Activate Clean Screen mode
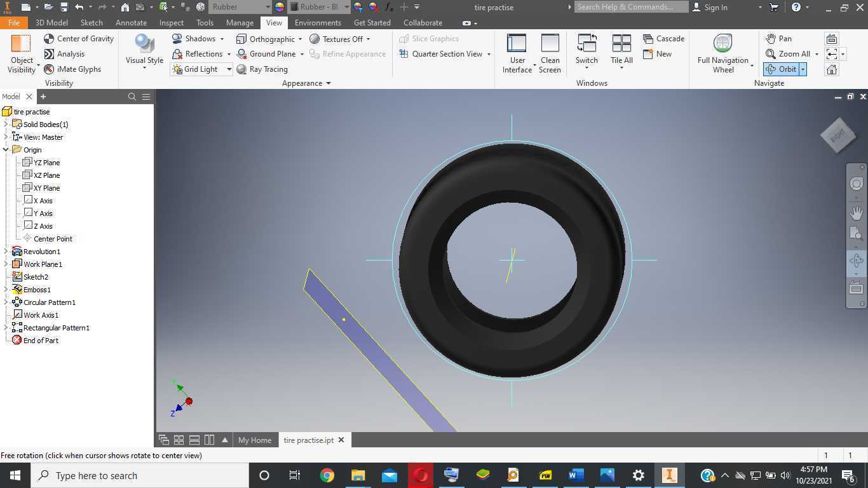 pyautogui.click(x=550, y=54)
